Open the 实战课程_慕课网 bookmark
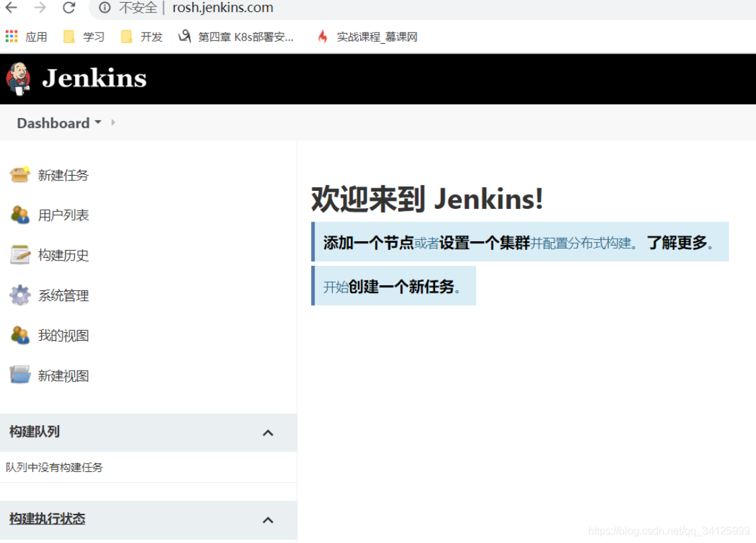Screen dimensions: 756x543 click(x=367, y=36)
